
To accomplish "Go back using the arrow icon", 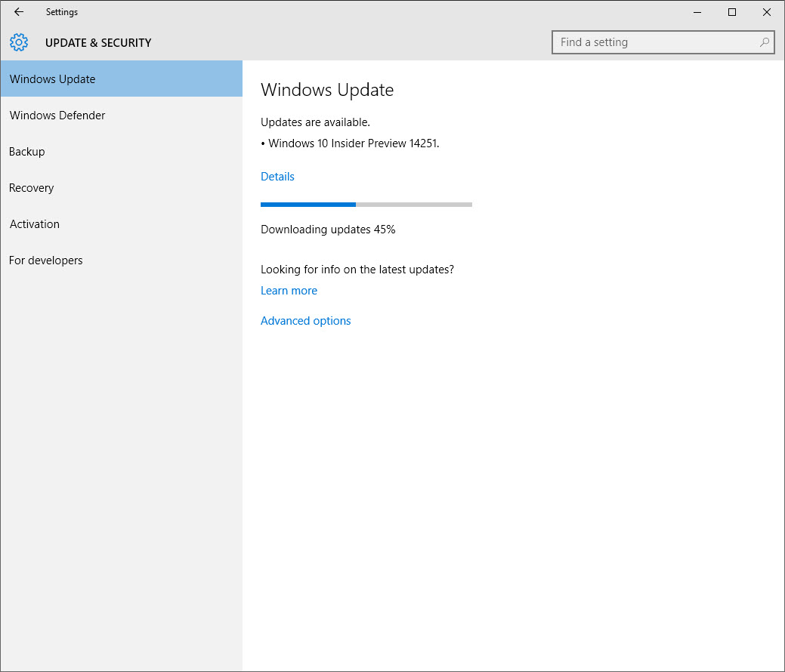I will click(19, 12).
